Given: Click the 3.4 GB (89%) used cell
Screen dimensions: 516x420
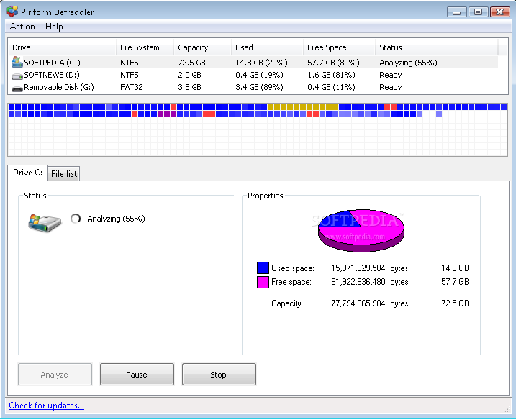Looking at the screenshot, I should (x=259, y=87).
